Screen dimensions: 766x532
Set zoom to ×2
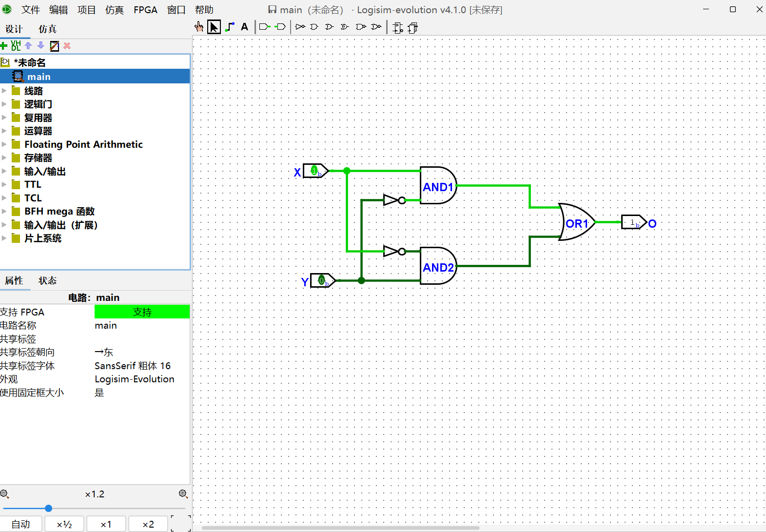(x=148, y=524)
